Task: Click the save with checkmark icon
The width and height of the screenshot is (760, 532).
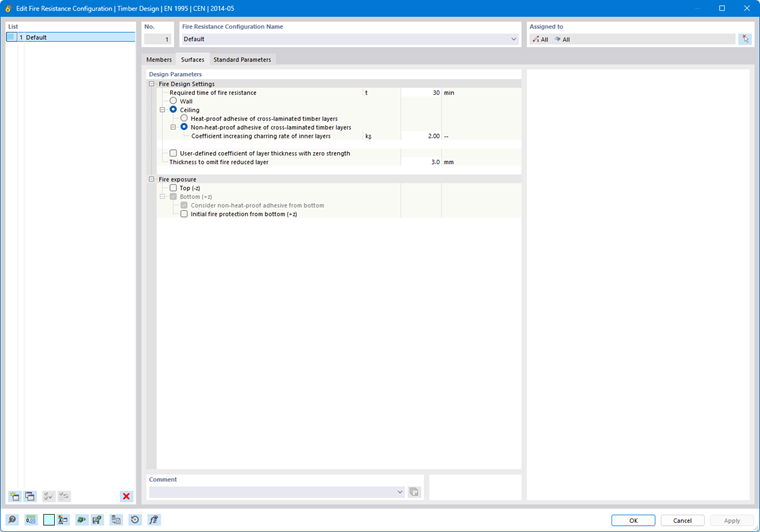Action: pos(97,520)
